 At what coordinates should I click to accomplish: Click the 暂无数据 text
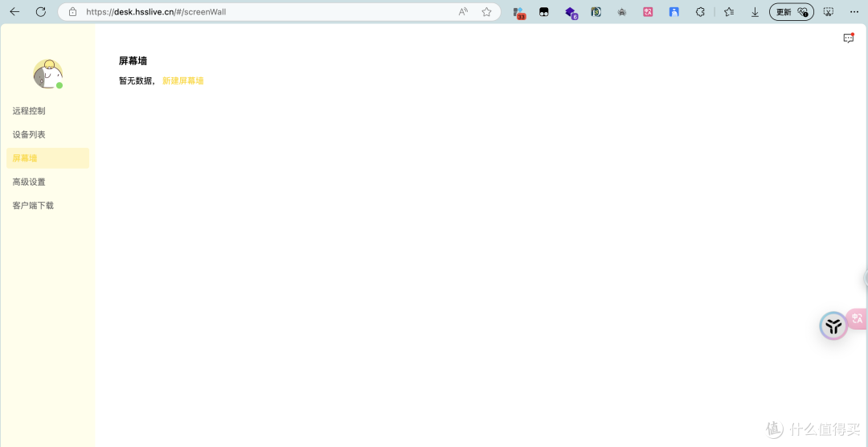(136, 81)
